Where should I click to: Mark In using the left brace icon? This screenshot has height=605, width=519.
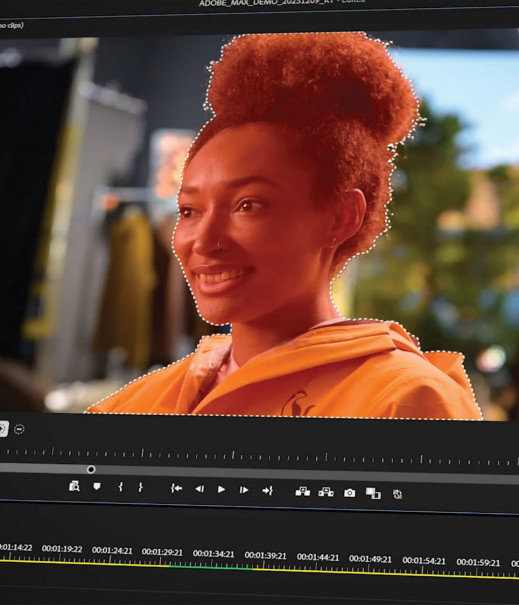(x=120, y=487)
